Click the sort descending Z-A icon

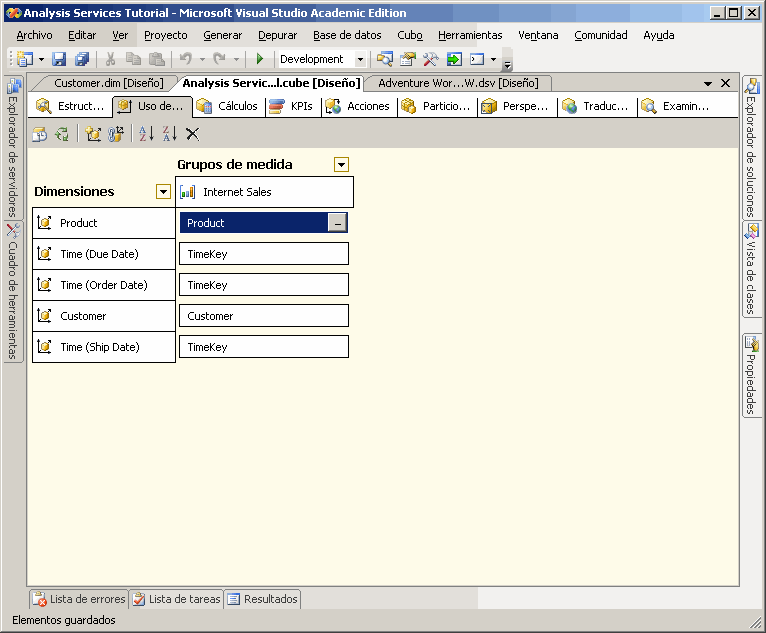169,134
